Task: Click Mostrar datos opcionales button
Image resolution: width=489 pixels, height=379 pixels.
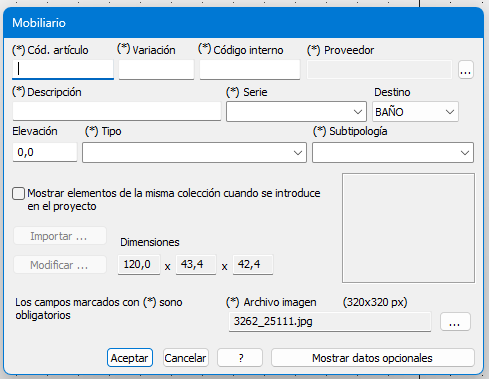Action: point(373,358)
